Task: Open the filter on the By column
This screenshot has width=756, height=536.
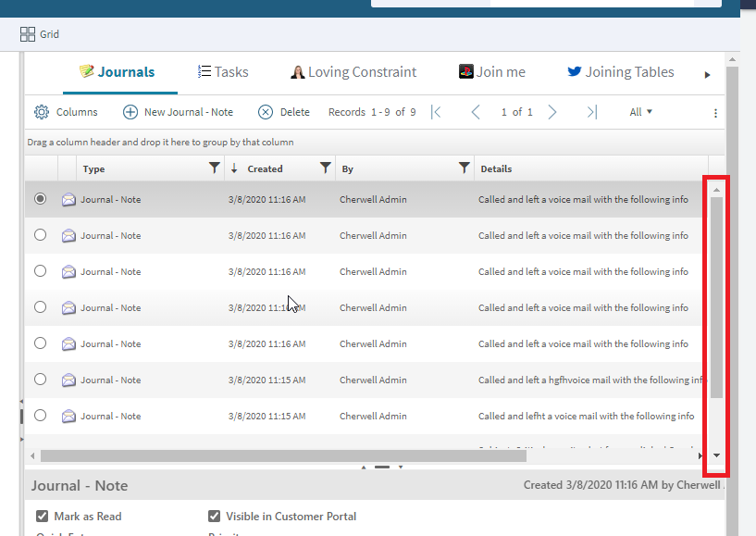Action: (465, 168)
